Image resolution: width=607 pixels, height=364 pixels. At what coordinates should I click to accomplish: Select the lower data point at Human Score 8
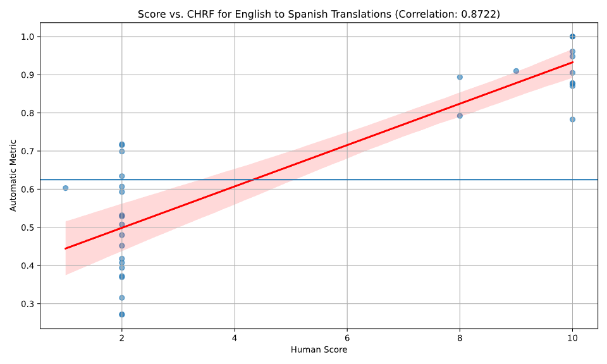(460, 116)
